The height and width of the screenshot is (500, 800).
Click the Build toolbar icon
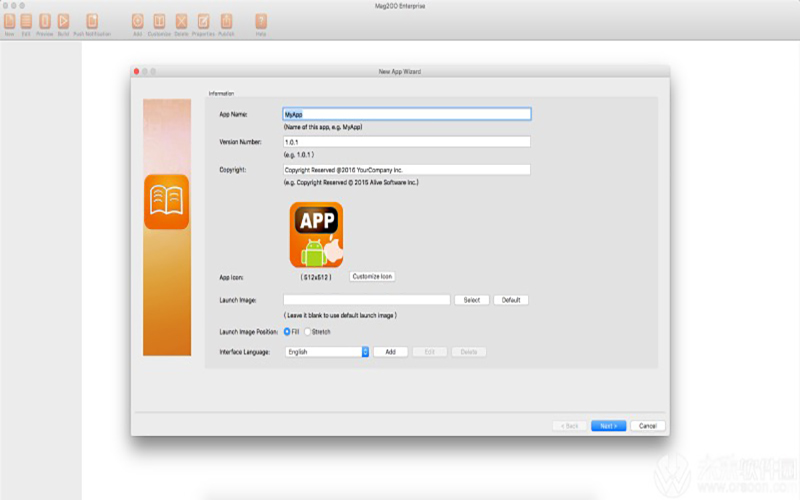click(63, 21)
